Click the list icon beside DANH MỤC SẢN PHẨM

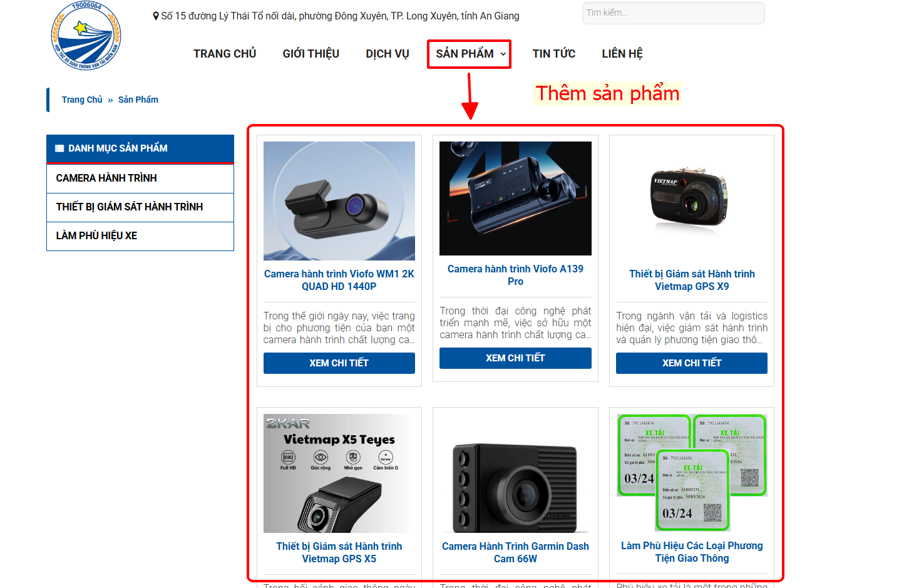click(59, 148)
